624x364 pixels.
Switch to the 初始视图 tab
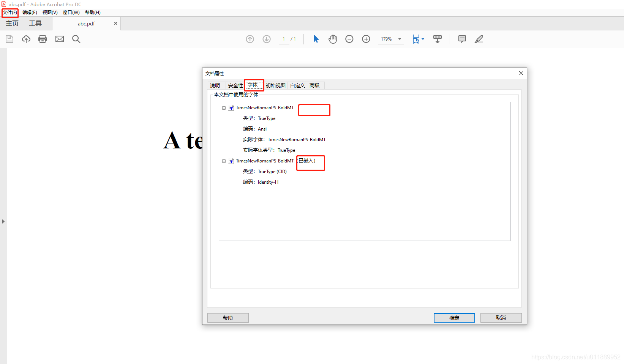275,85
